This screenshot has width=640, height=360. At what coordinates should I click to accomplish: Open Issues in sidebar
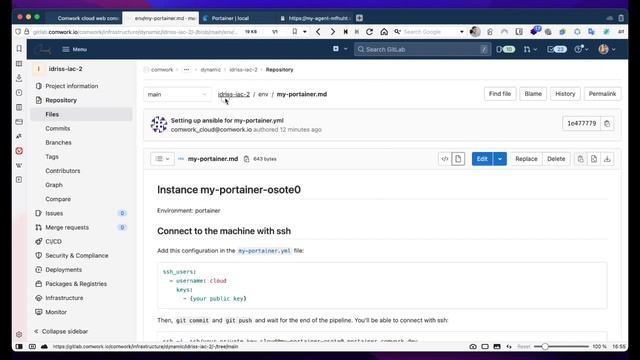pyautogui.click(x=54, y=213)
